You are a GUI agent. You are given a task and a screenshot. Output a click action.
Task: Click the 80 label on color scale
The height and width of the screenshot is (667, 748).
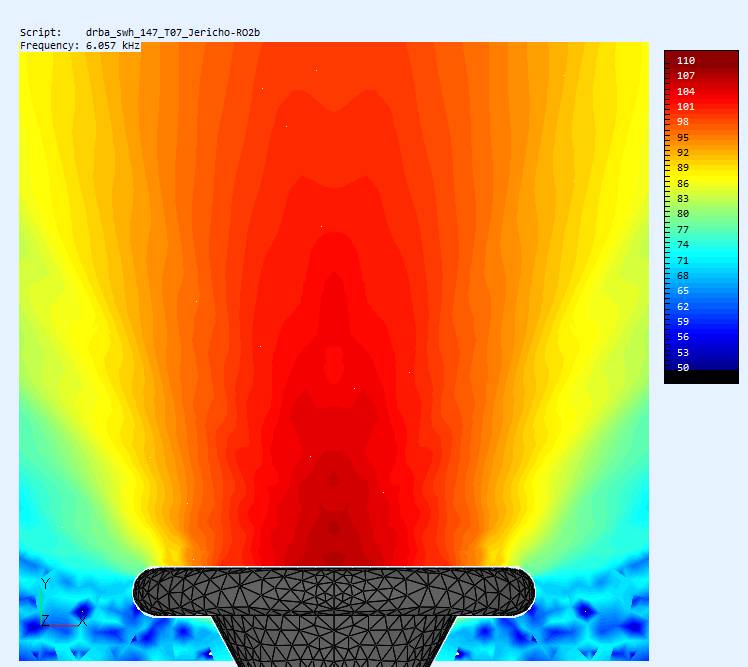[x=683, y=214]
